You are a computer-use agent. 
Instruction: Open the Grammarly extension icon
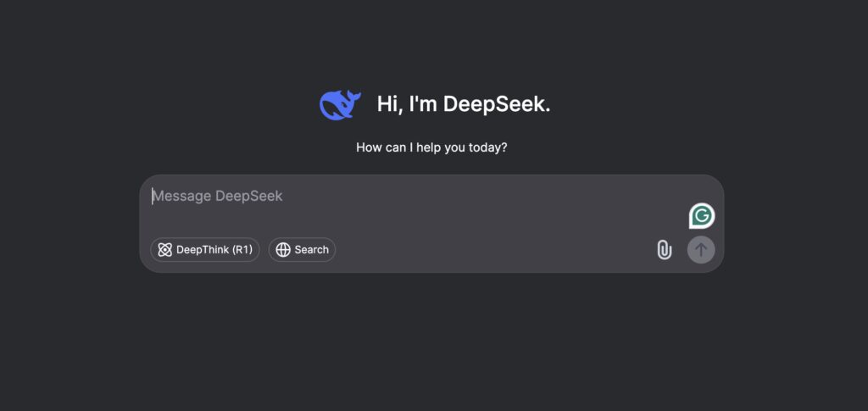coord(701,216)
